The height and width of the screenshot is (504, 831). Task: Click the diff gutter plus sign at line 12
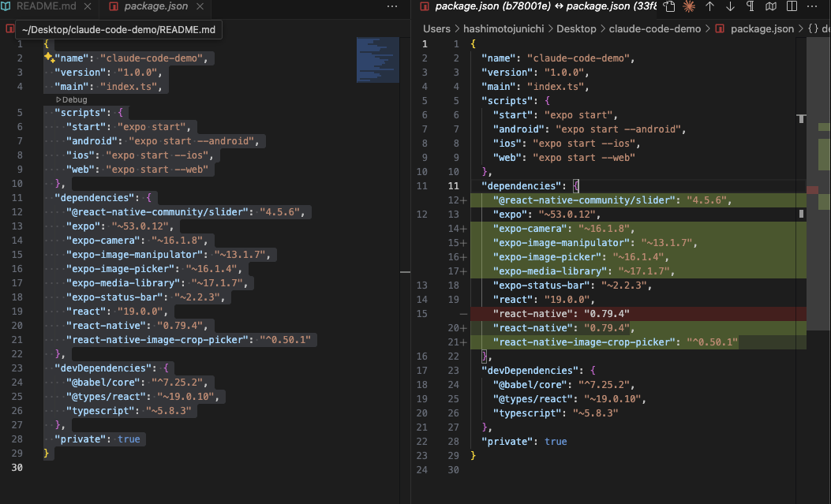[x=464, y=200]
